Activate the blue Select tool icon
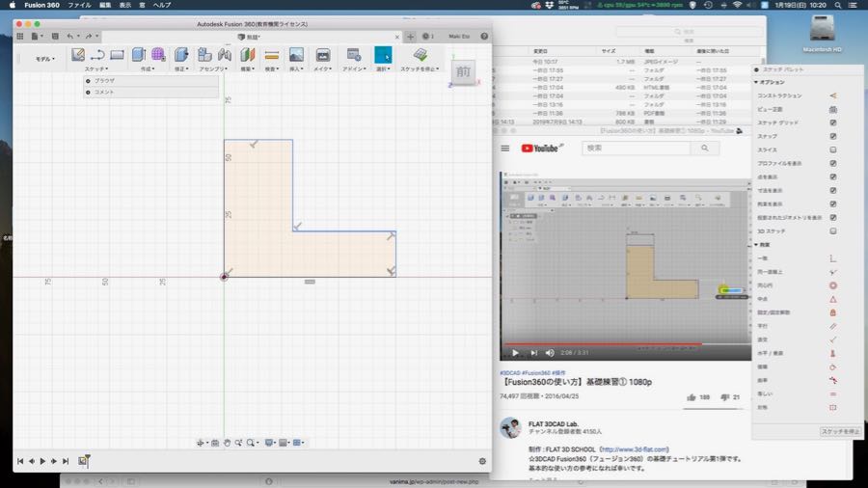Image resolution: width=868 pixels, height=488 pixels. click(x=383, y=55)
